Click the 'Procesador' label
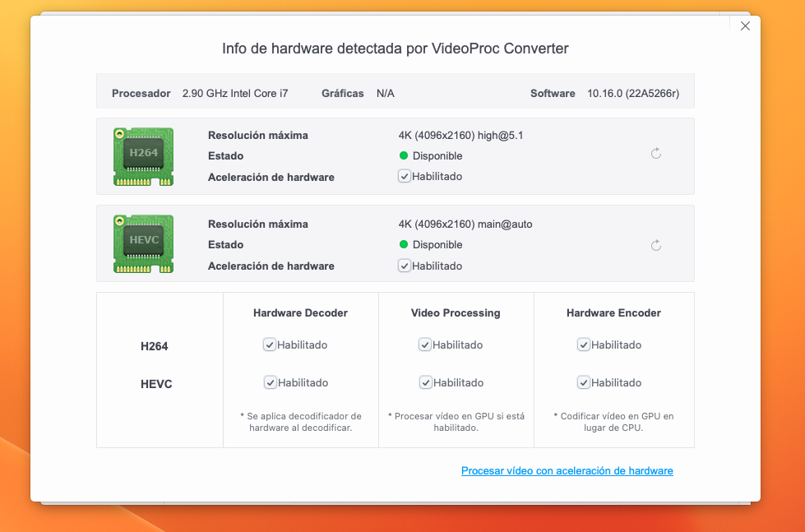The height and width of the screenshot is (532, 805). [x=141, y=94]
